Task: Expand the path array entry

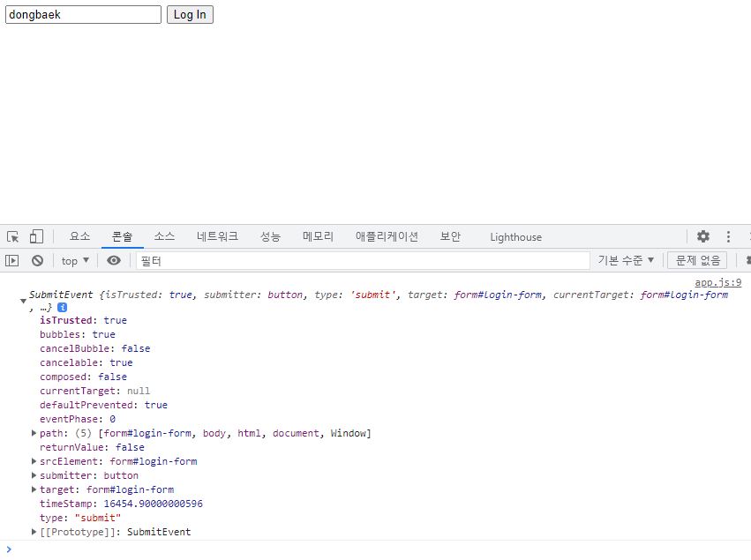Action: click(x=34, y=433)
